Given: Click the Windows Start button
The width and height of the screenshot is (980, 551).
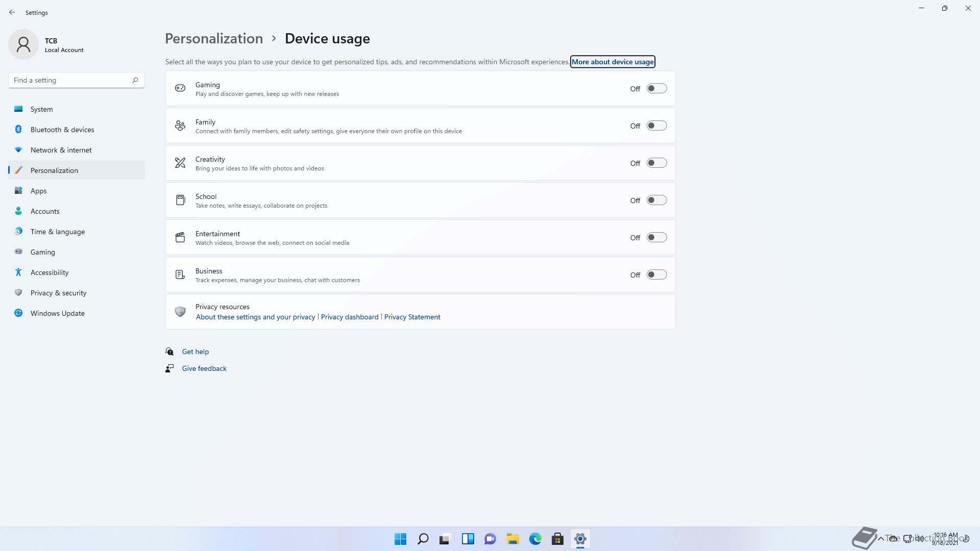Looking at the screenshot, I should (x=400, y=539).
